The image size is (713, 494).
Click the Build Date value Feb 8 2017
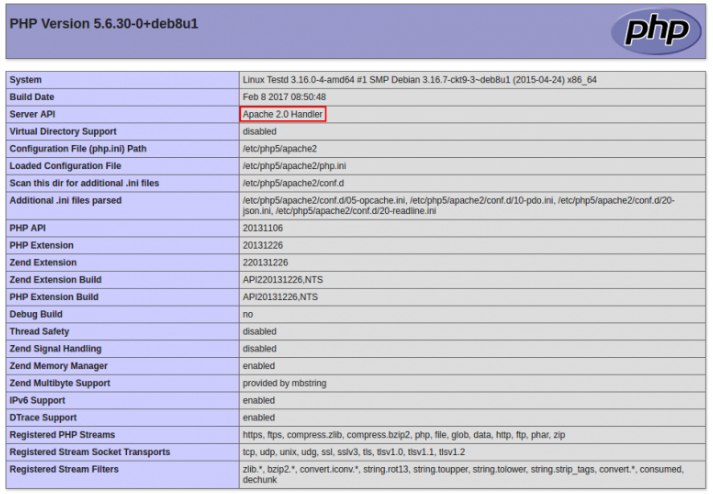pyautogui.click(x=284, y=97)
